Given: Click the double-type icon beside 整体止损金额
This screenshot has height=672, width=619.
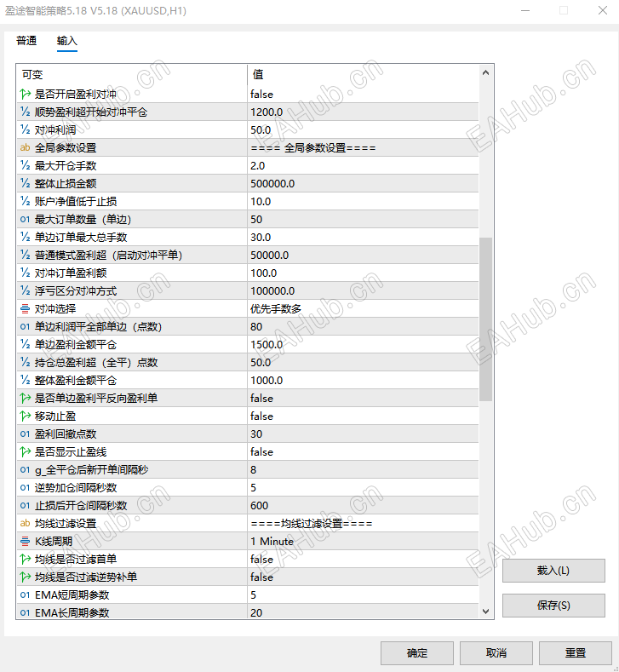Looking at the screenshot, I should coord(26,183).
